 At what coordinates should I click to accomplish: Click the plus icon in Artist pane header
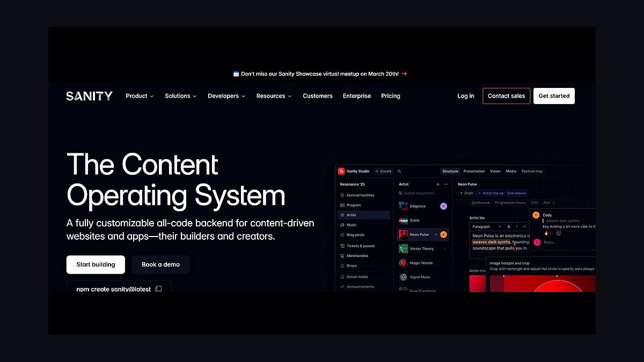point(437,184)
